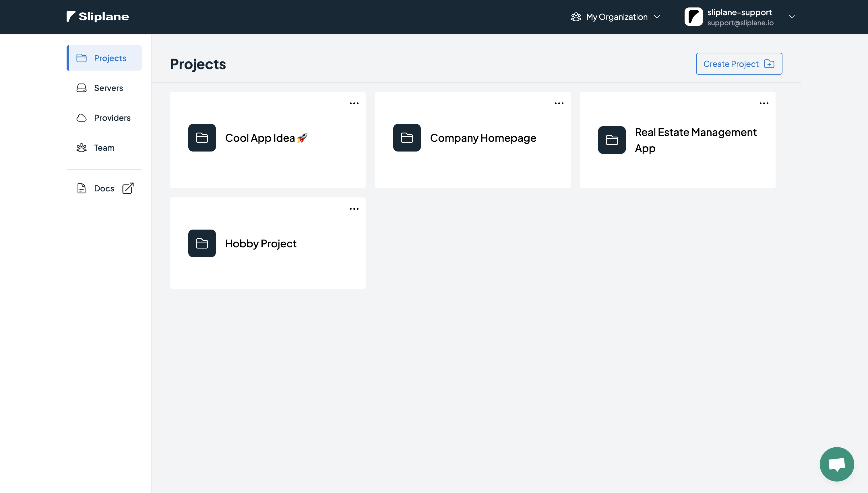Open options menu for Hobby Project
Viewport: 868px width, 493px height.
click(354, 209)
